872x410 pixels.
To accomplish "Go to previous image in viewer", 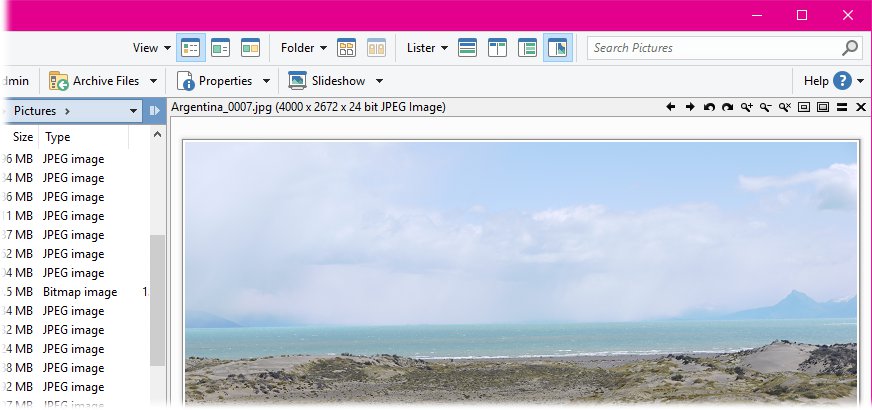I will (671, 107).
